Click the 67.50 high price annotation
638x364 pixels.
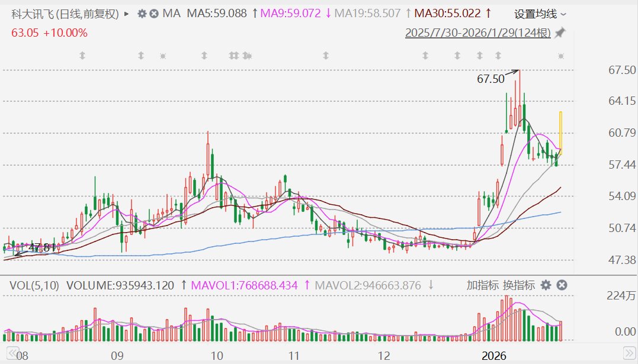[x=490, y=79]
